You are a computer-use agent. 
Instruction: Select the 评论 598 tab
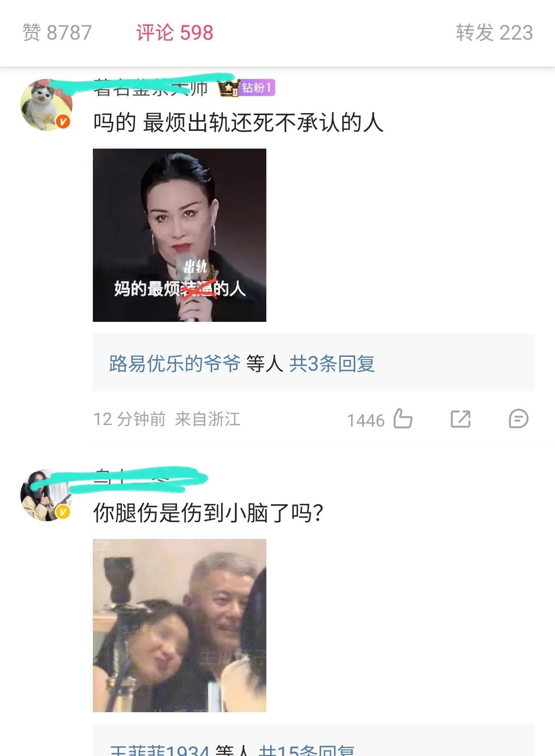point(175,32)
